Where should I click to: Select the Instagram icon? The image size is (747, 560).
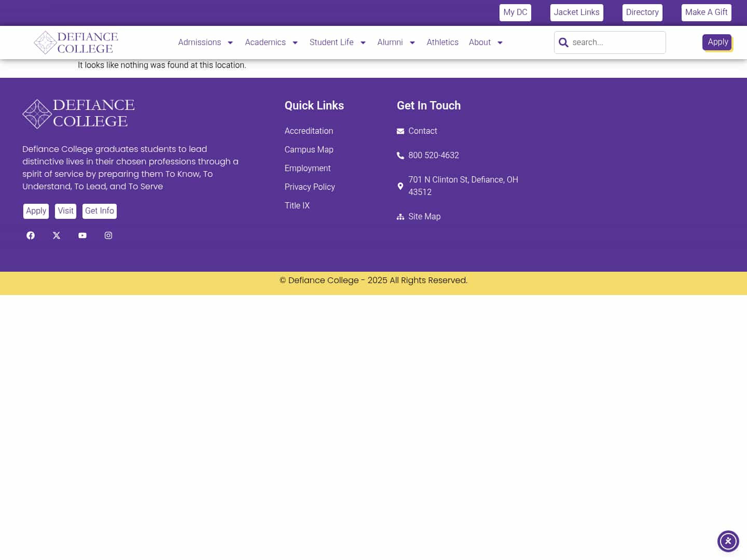click(108, 235)
